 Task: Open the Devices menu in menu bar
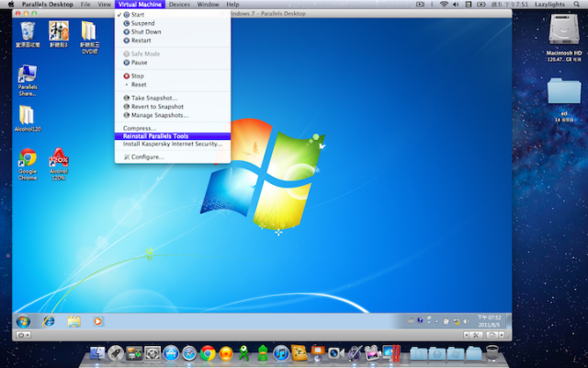click(179, 5)
